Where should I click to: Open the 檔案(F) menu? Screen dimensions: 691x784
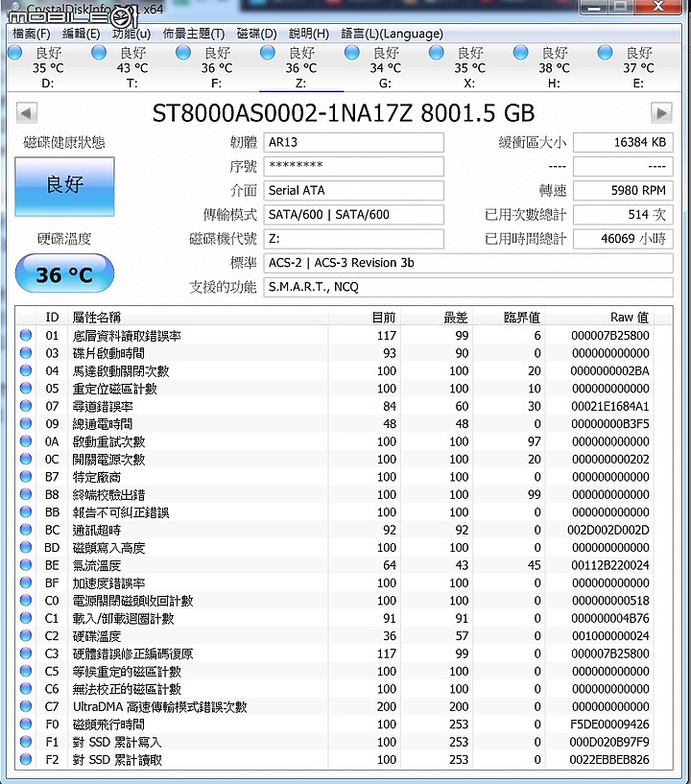click(31, 34)
